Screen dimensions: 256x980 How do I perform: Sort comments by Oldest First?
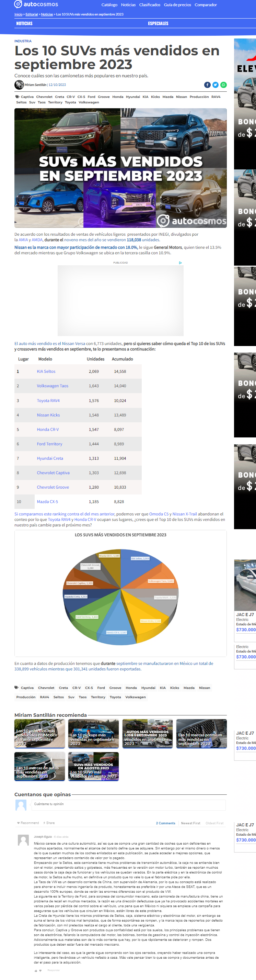click(214, 823)
